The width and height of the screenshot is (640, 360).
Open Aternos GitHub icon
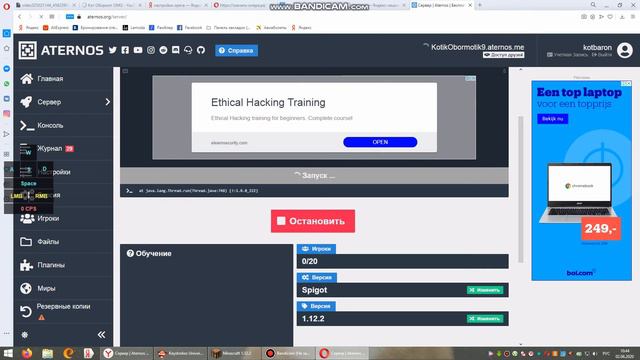coord(201,50)
